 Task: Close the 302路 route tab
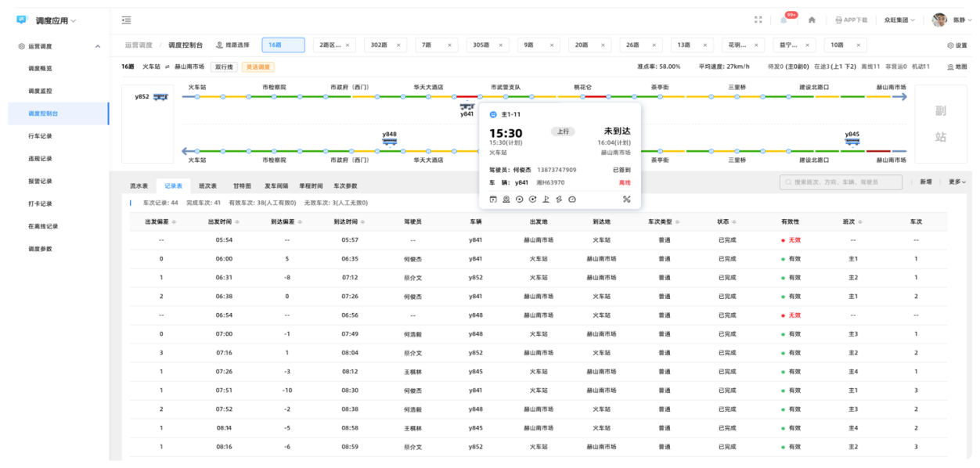point(398,45)
